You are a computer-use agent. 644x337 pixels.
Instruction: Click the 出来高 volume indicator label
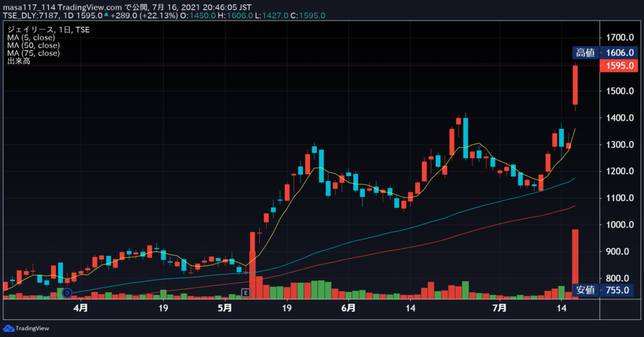point(18,61)
